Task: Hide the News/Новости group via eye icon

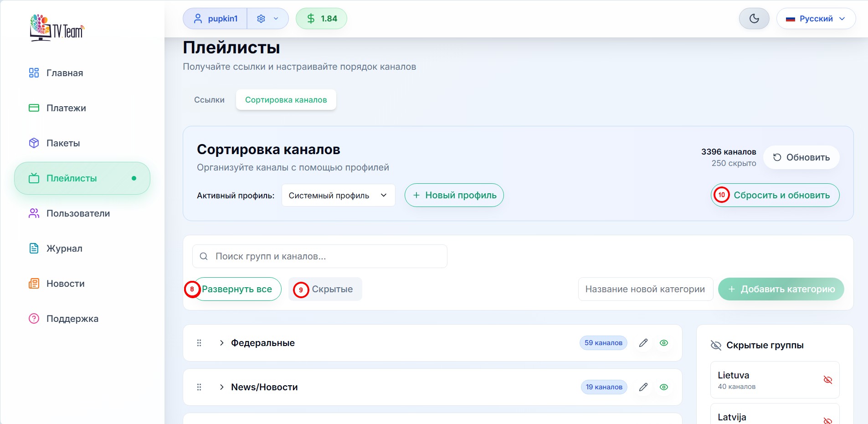Action: [663, 387]
